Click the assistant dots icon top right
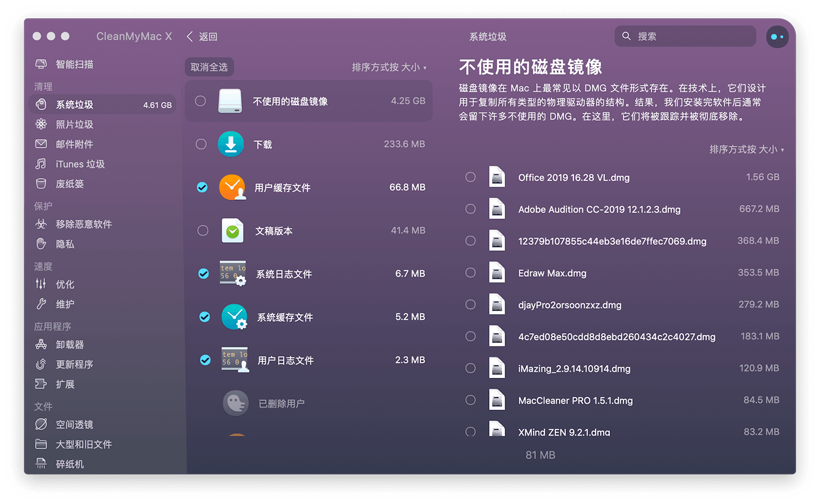 click(777, 37)
